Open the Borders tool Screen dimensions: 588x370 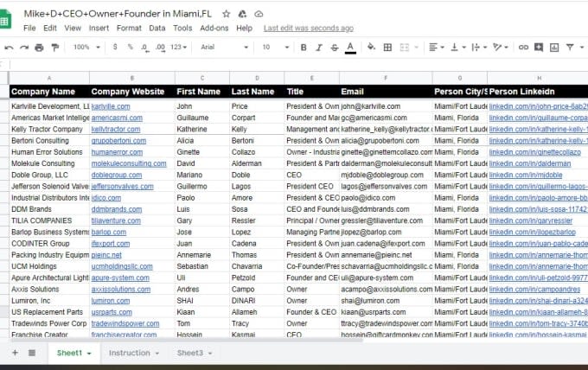(387, 48)
